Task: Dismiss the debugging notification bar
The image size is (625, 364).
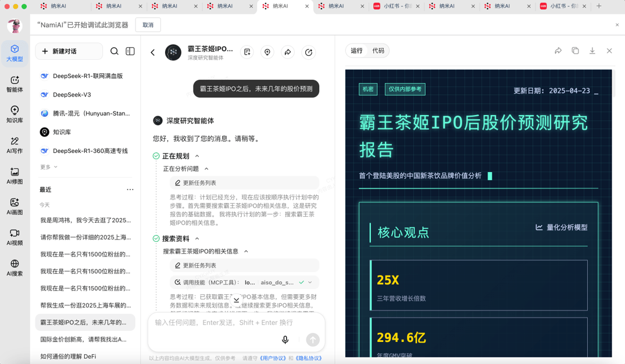Action: 617,25
